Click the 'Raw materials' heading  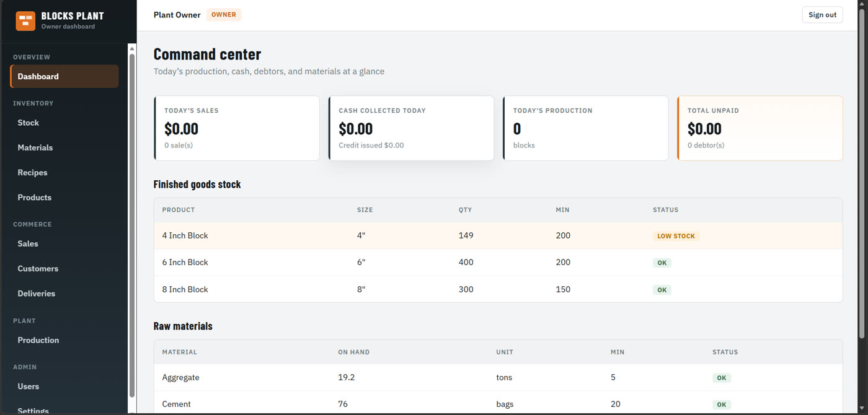tap(183, 326)
